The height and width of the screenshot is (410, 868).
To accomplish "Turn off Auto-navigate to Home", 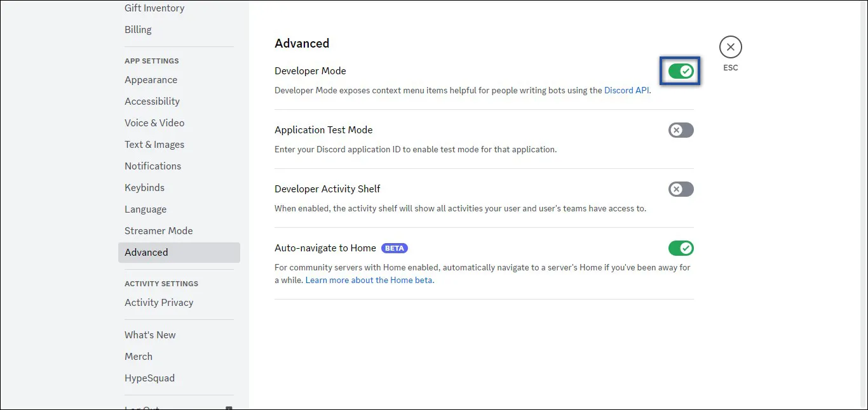I will pos(681,248).
